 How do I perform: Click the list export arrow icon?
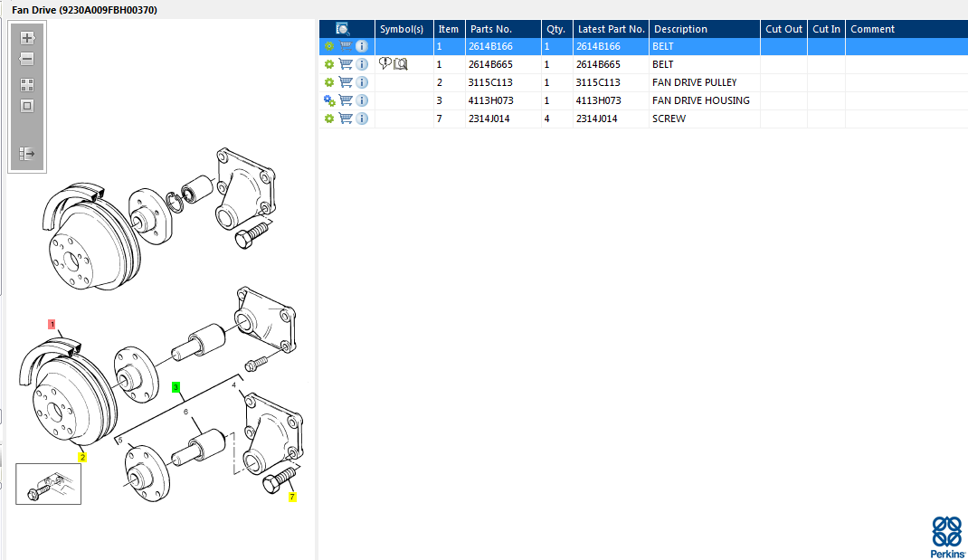pyautogui.click(x=27, y=154)
